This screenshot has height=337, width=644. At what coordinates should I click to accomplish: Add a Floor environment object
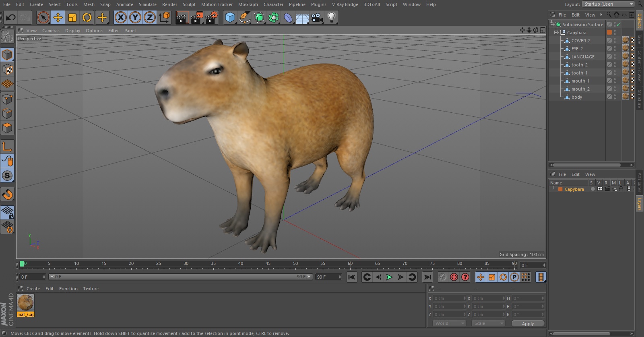(303, 17)
